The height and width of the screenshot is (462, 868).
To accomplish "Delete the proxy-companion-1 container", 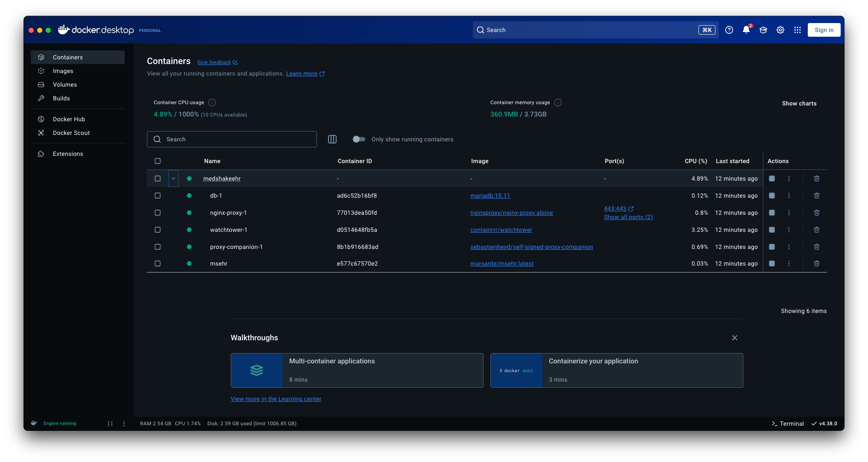I will click(x=817, y=247).
